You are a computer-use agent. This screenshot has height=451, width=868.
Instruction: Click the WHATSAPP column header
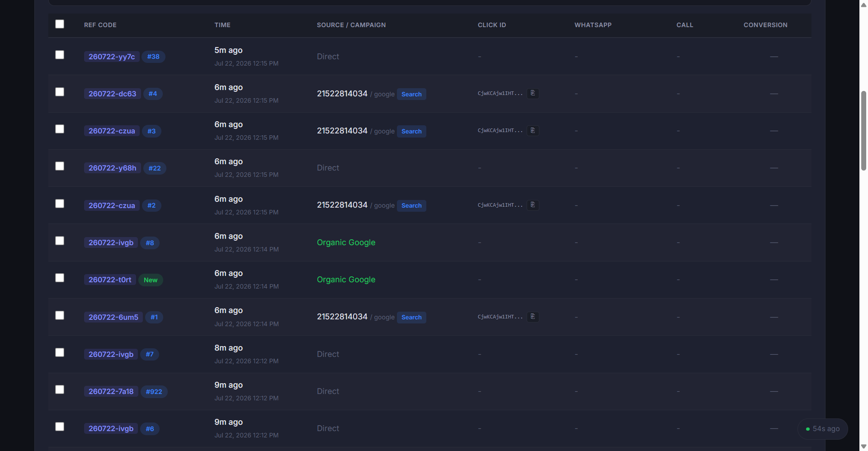tap(593, 25)
